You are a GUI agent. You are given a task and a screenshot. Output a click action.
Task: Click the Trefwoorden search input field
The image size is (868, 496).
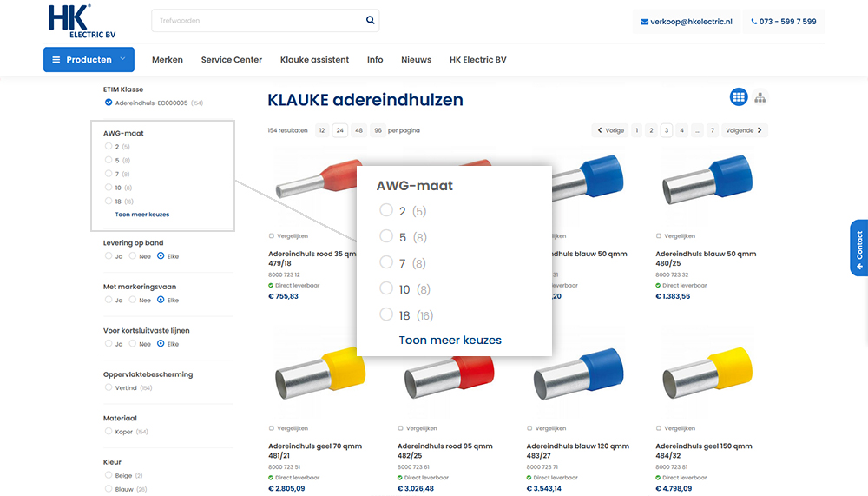coord(256,21)
